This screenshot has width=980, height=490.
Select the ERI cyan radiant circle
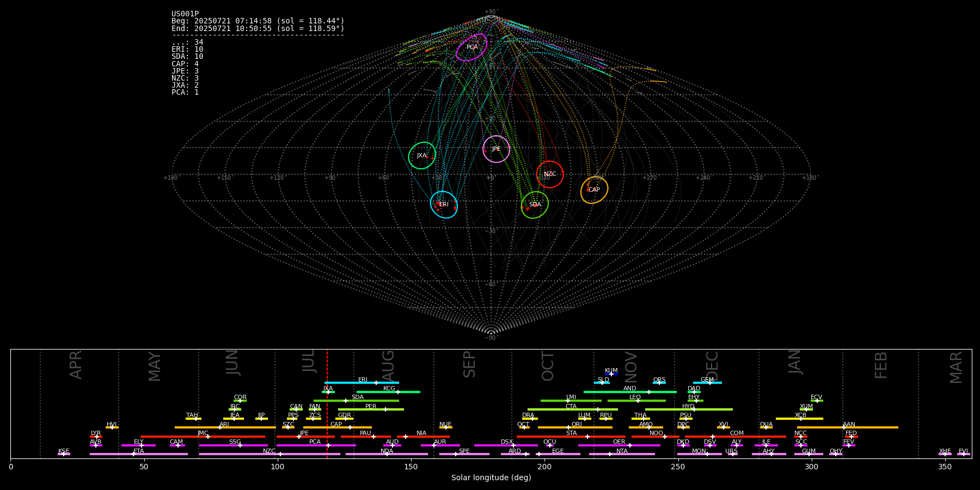pos(444,205)
